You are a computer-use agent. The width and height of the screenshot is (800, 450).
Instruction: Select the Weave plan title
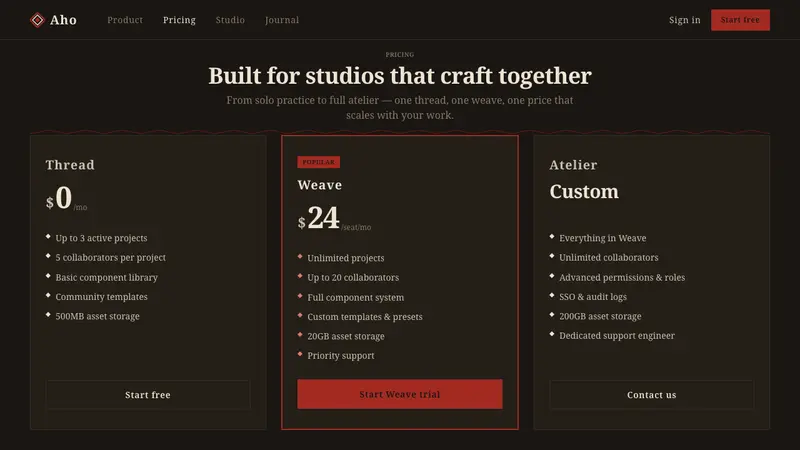(320, 185)
